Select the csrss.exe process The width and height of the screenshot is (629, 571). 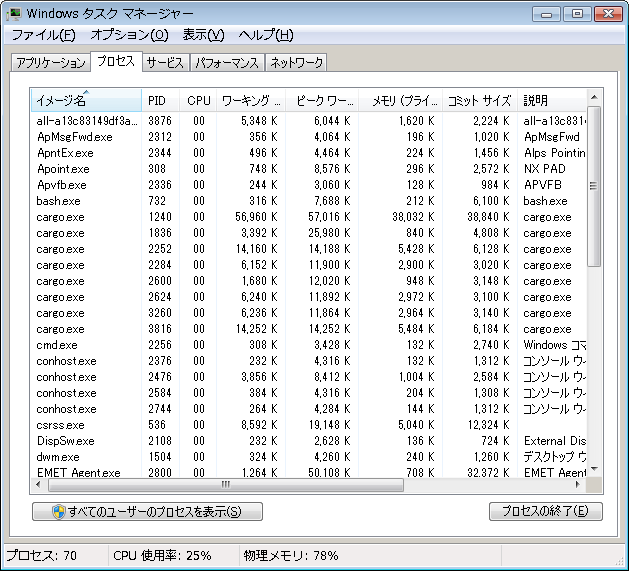(309, 425)
